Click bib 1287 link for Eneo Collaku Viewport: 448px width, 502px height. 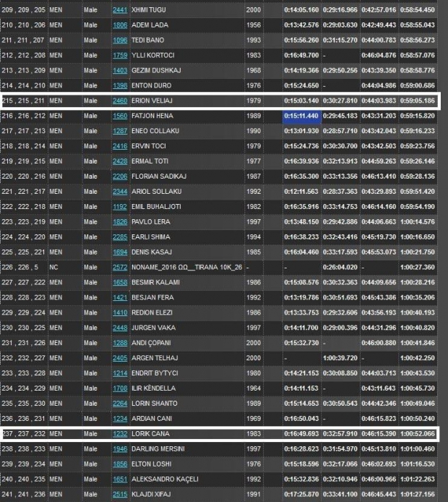pos(120,130)
